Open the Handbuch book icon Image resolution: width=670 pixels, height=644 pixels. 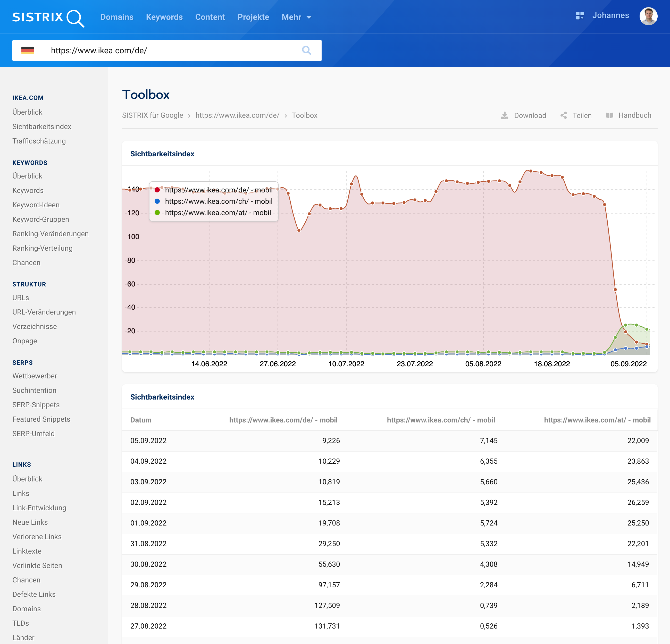tap(609, 115)
